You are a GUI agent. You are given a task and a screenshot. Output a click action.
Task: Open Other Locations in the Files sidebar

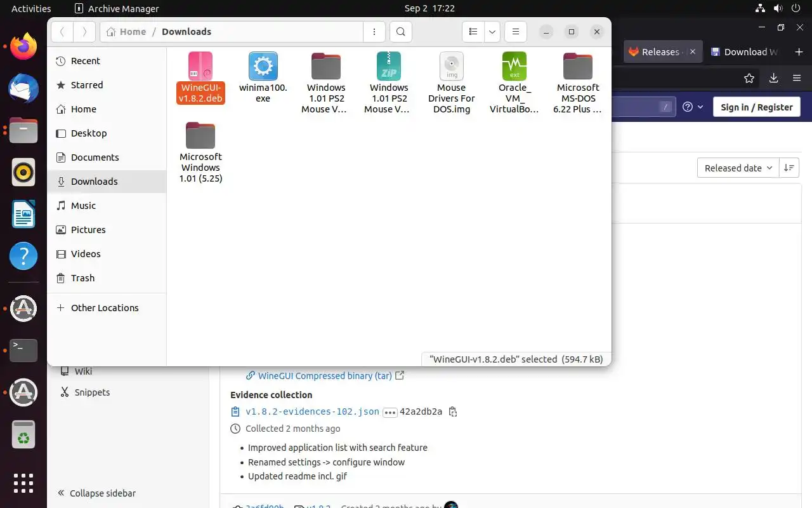point(107,308)
